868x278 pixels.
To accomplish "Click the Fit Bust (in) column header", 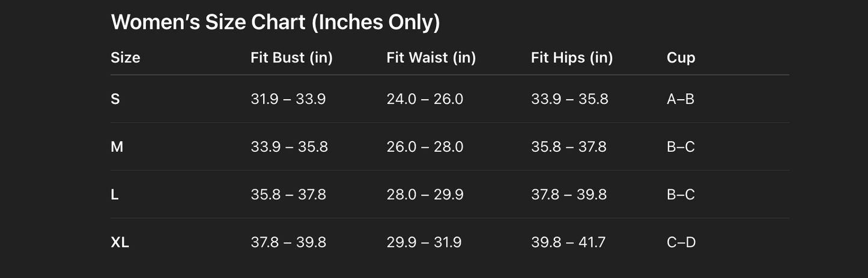I will coord(291,58).
